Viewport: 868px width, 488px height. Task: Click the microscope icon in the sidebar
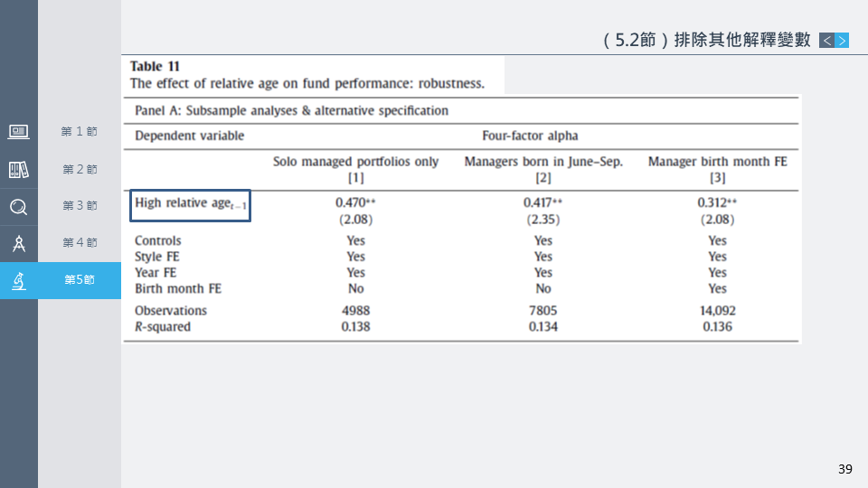18,280
